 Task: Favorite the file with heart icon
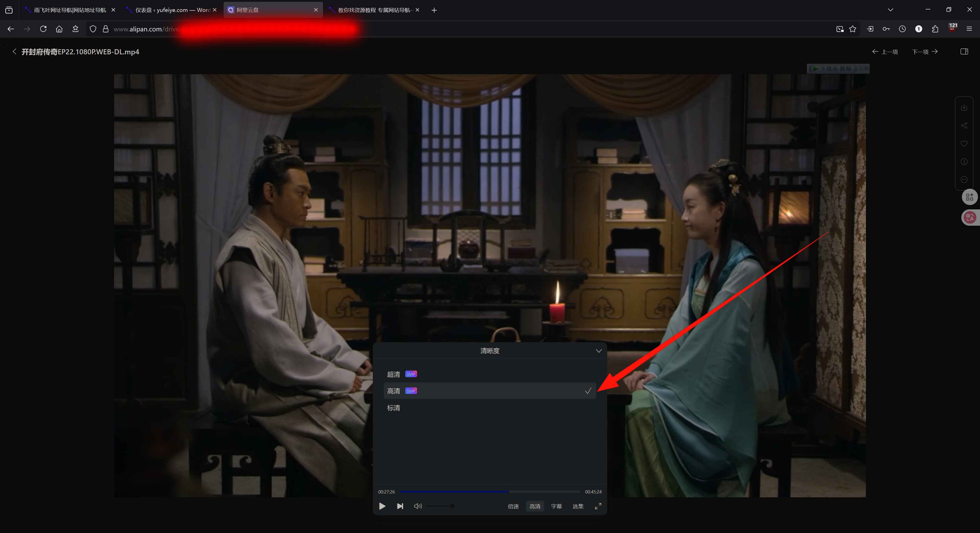click(964, 144)
